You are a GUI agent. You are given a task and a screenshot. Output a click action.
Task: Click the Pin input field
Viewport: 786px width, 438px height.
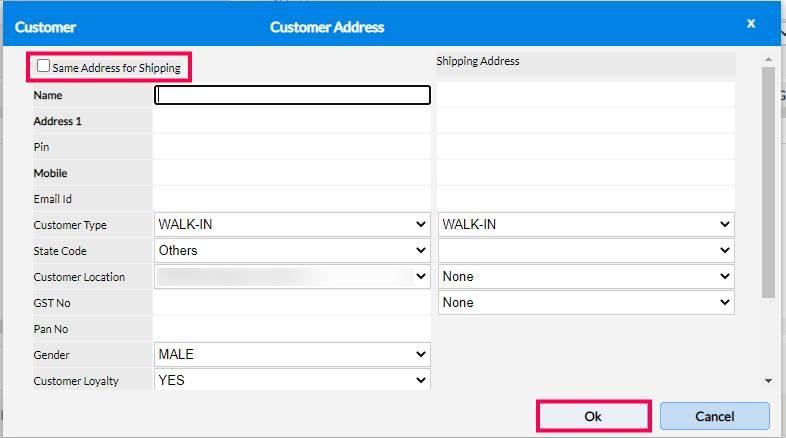point(292,147)
